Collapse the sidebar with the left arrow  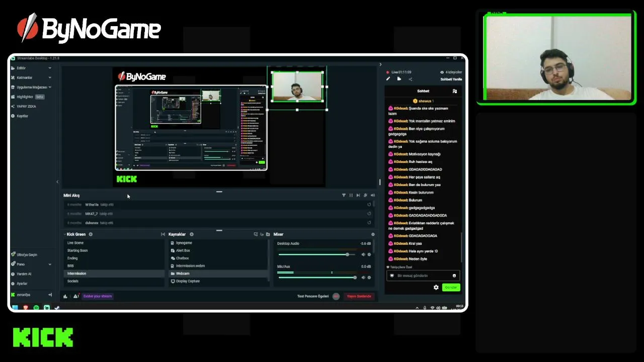pyautogui.click(x=57, y=182)
